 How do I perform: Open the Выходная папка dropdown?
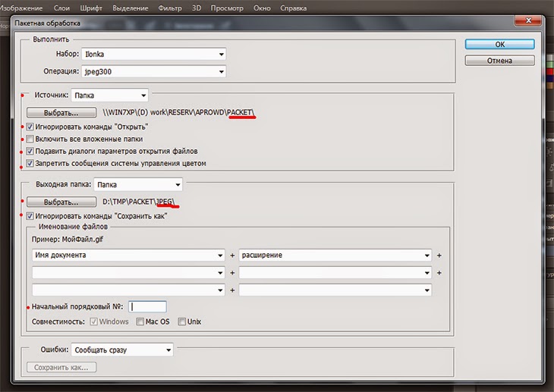coord(138,184)
